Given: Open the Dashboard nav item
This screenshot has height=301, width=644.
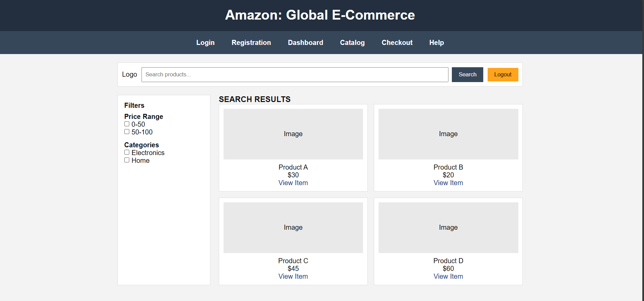Looking at the screenshot, I should coord(305,43).
